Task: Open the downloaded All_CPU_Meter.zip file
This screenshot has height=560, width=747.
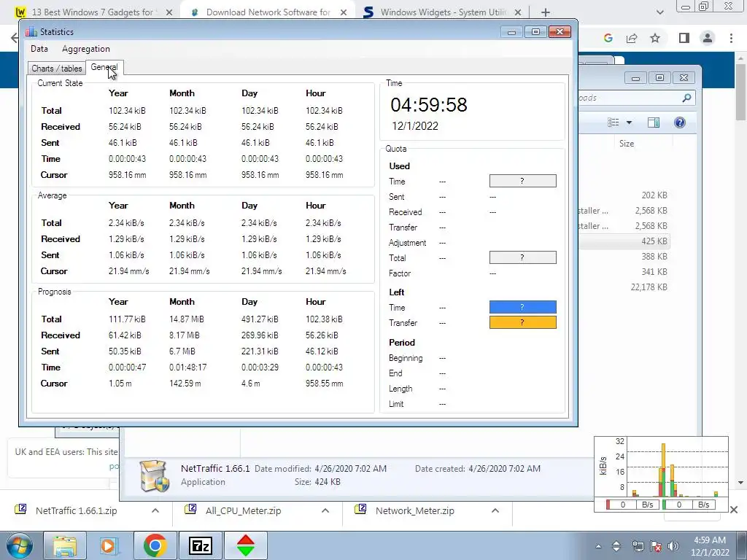Action: click(243, 510)
